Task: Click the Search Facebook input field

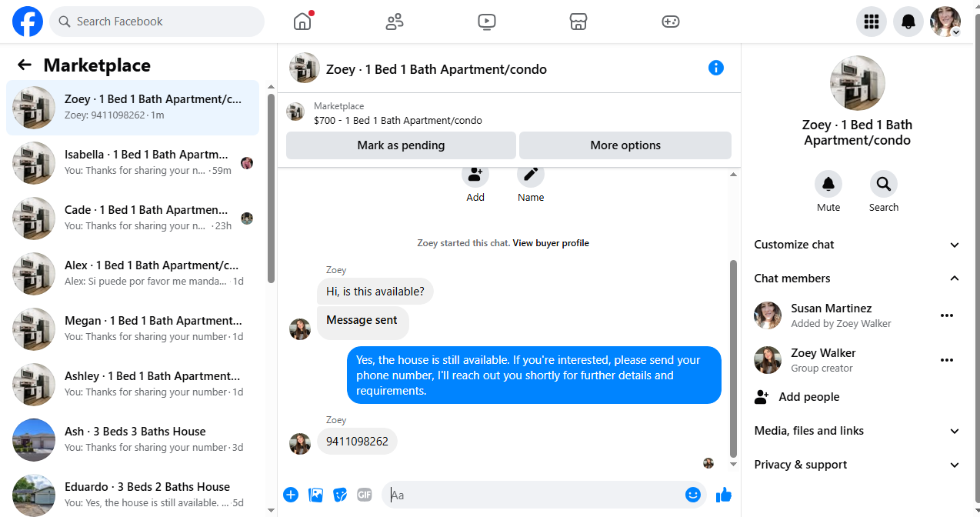Action: (157, 22)
